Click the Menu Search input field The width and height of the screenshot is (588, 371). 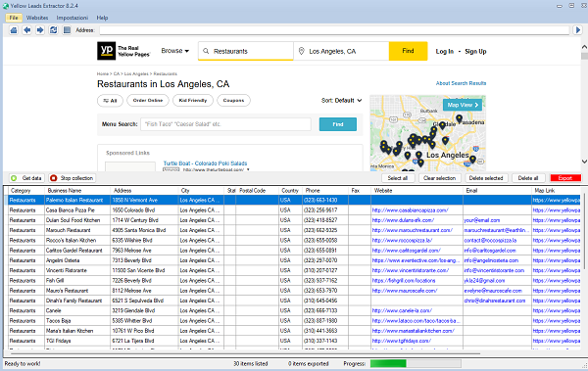225,124
